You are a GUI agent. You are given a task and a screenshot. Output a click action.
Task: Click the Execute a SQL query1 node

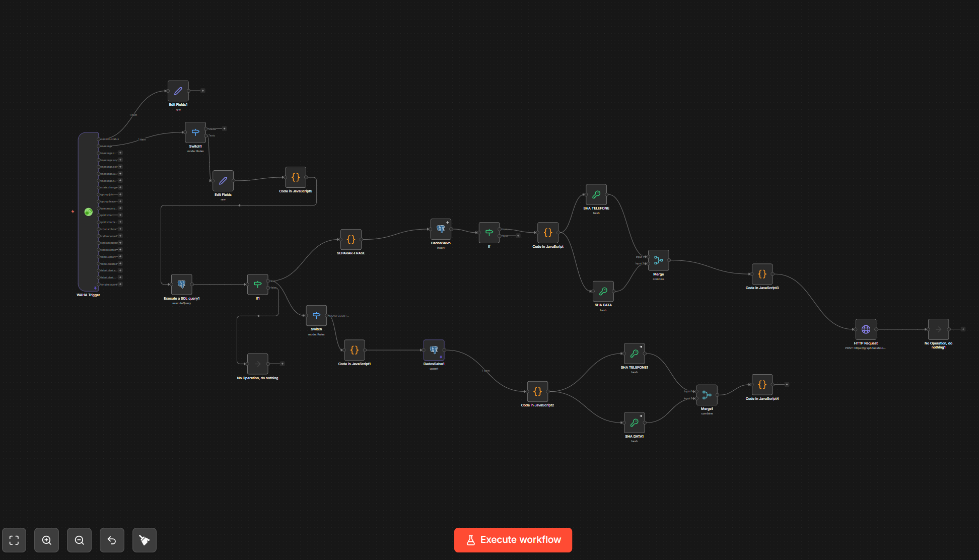(x=181, y=285)
